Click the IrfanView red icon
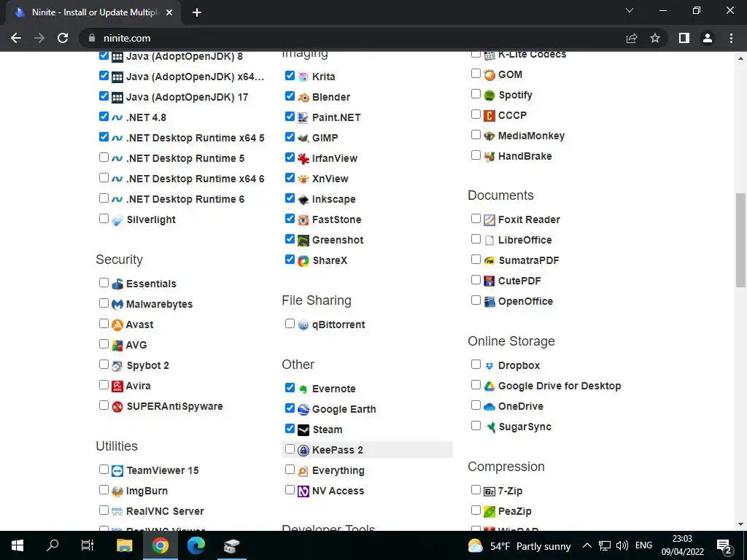Image resolution: width=747 pixels, height=560 pixels. click(303, 158)
